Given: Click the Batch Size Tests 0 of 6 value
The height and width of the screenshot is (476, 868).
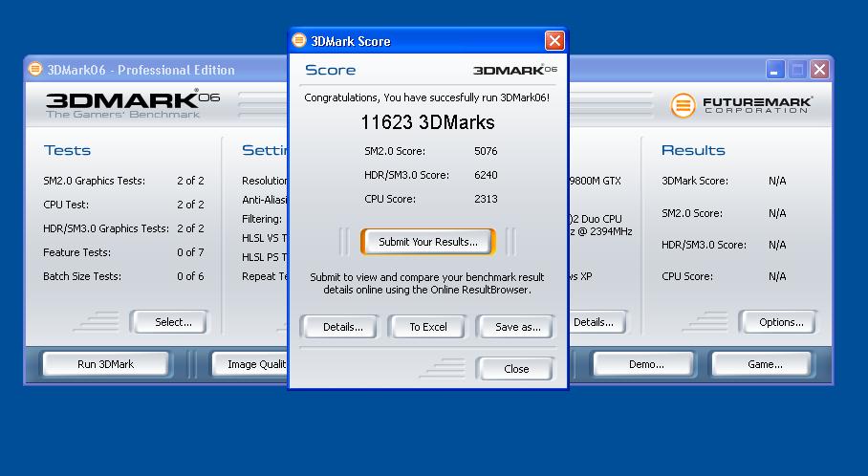Looking at the screenshot, I should pyautogui.click(x=190, y=276).
